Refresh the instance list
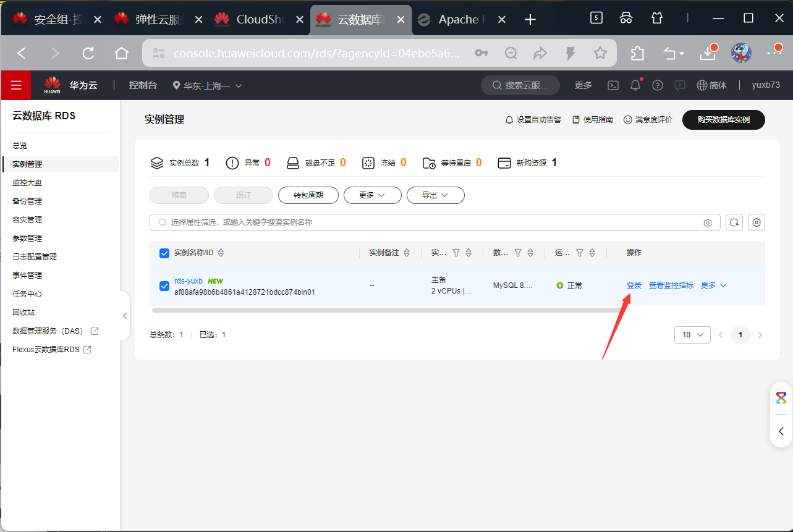 (734, 222)
